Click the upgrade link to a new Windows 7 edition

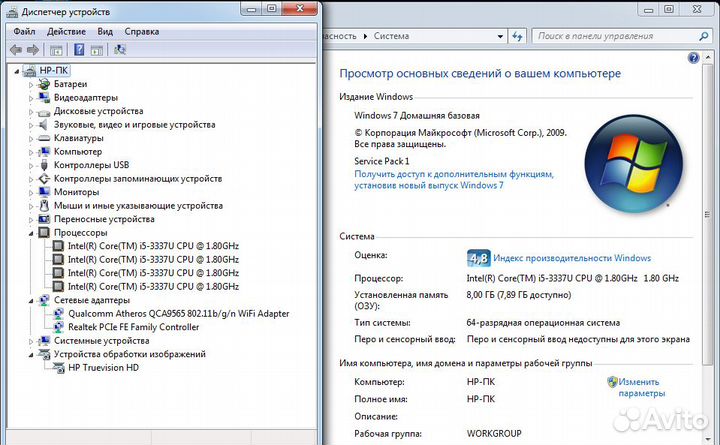tap(454, 180)
